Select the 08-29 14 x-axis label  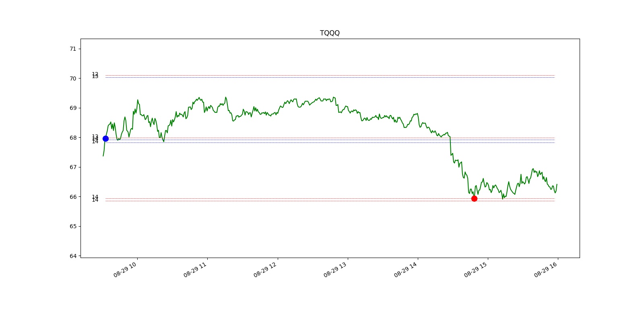click(406, 270)
